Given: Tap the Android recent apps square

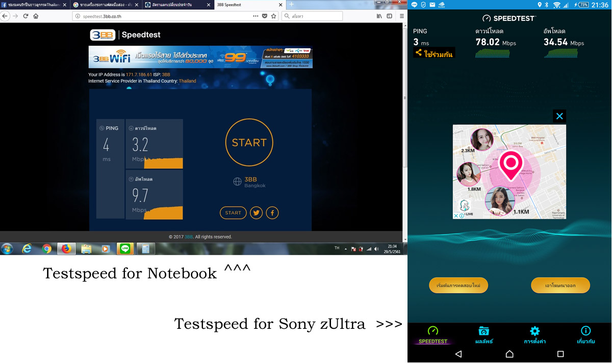Looking at the screenshot, I should pyautogui.click(x=560, y=354).
